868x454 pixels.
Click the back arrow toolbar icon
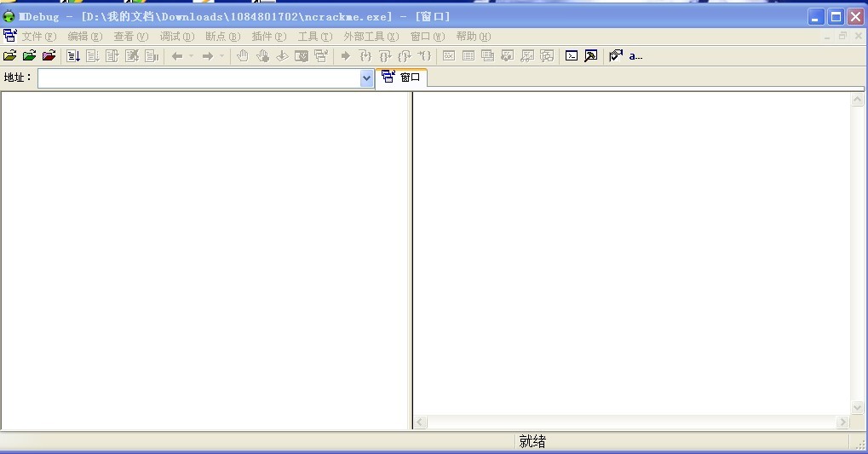pos(177,56)
